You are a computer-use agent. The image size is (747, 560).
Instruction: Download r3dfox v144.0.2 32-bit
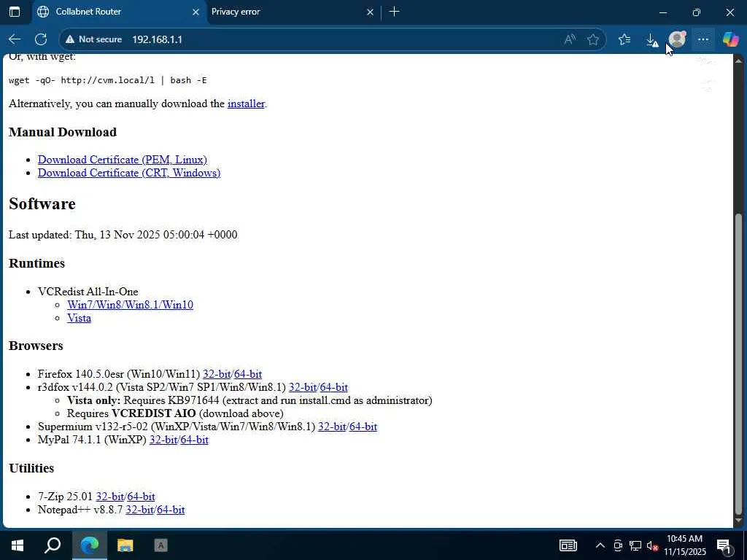[x=303, y=387]
